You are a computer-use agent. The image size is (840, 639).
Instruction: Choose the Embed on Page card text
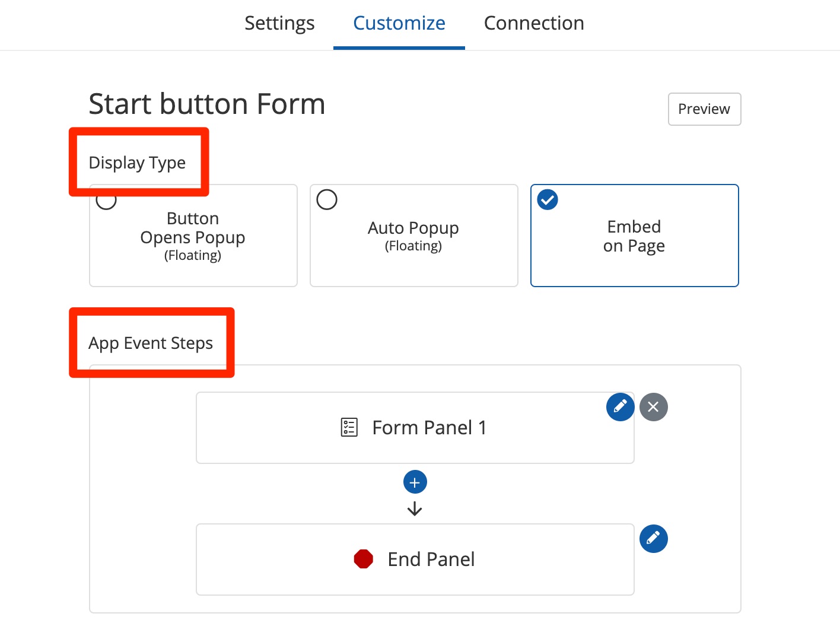point(634,236)
